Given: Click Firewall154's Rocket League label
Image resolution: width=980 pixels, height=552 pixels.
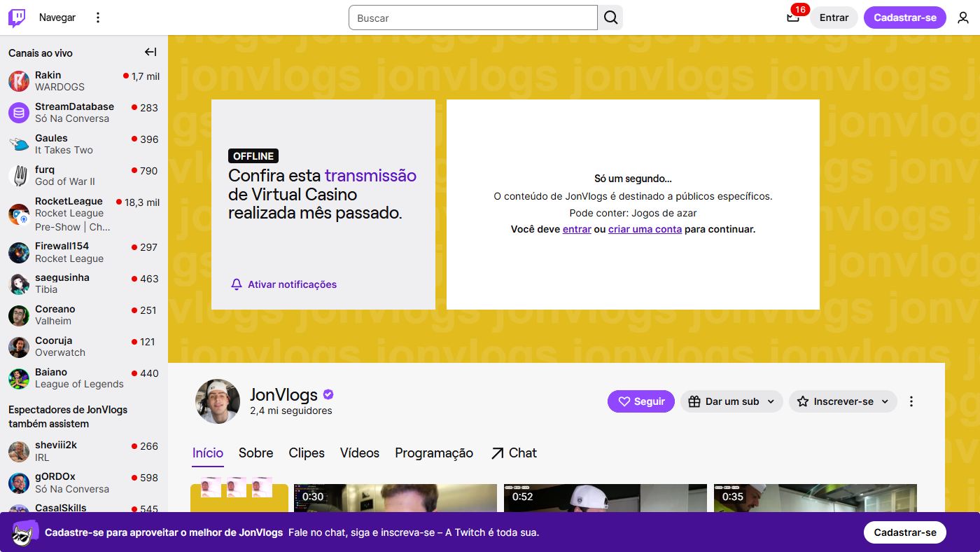Looking at the screenshot, I should coord(69,258).
